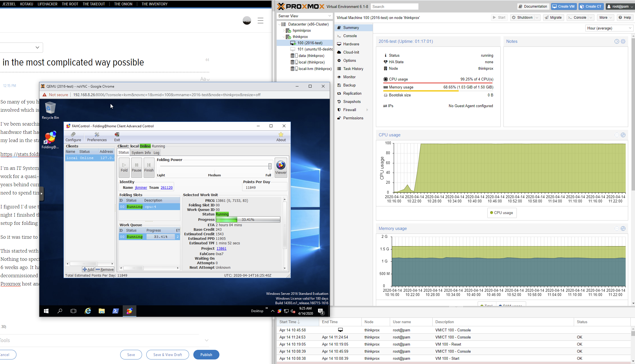Viewport: 635px width, 364px height.
Task: Open the jkminer identity name link
Action: point(141,188)
